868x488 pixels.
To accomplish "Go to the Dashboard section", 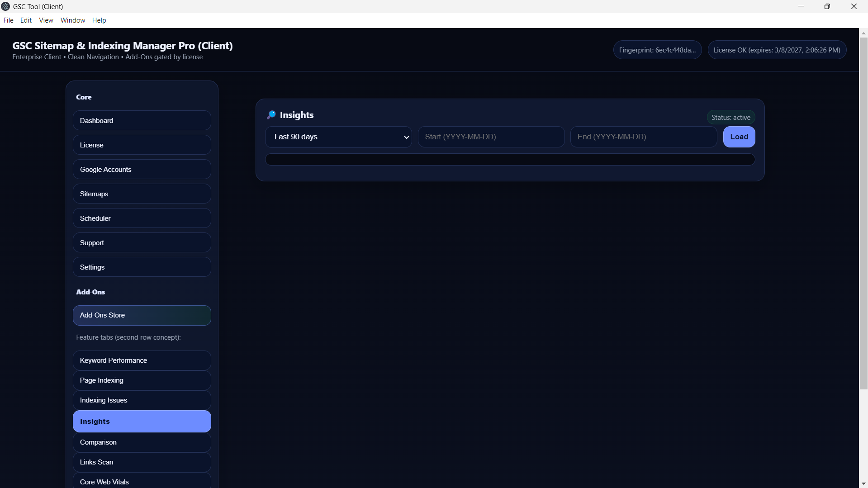I will click(x=142, y=120).
